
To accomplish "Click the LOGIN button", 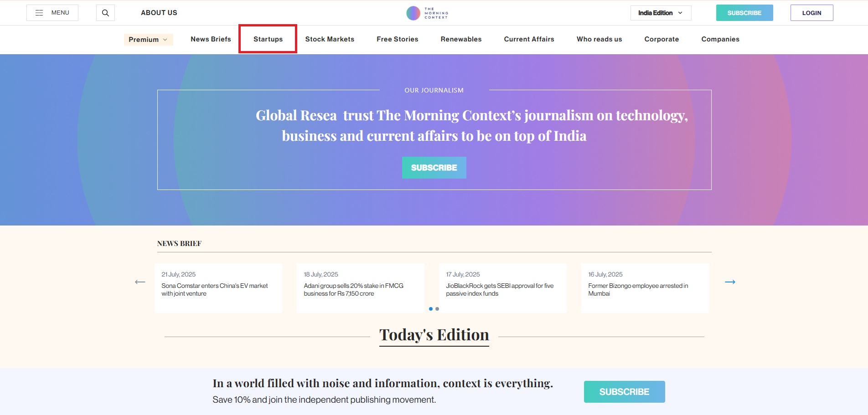I will click(811, 13).
